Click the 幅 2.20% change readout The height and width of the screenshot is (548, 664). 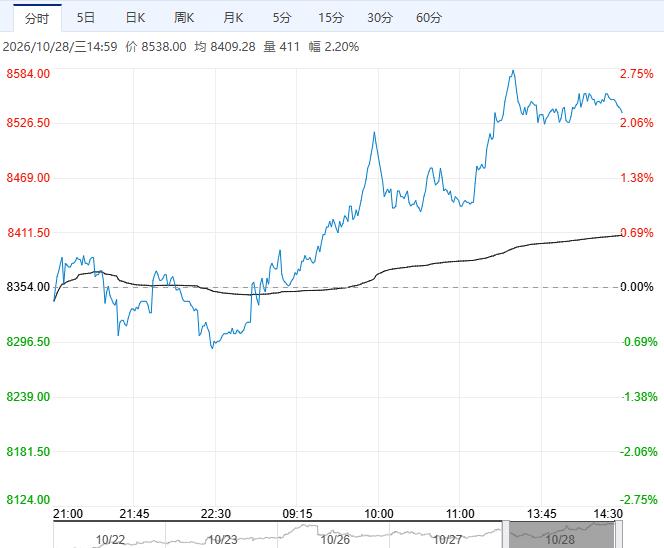click(334, 47)
